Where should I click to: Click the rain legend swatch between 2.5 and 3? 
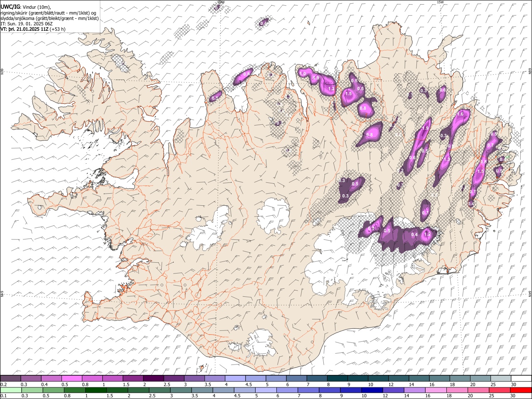(x=159, y=390)
